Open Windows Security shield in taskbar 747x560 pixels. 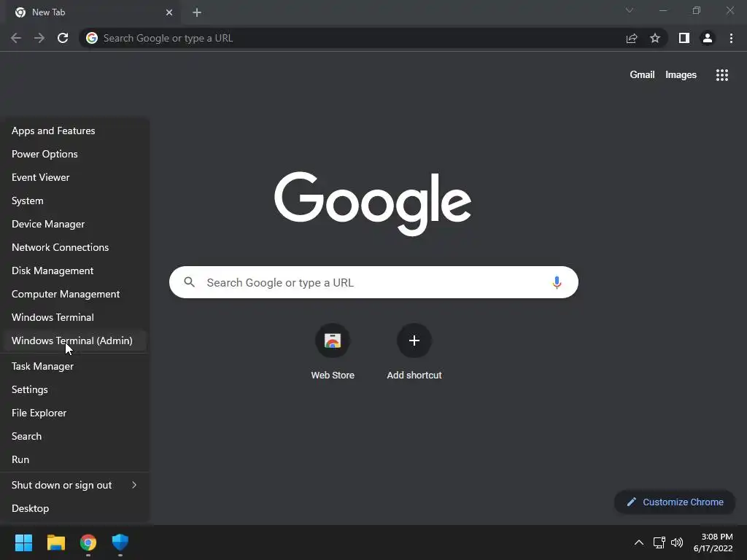click(120, 542)
